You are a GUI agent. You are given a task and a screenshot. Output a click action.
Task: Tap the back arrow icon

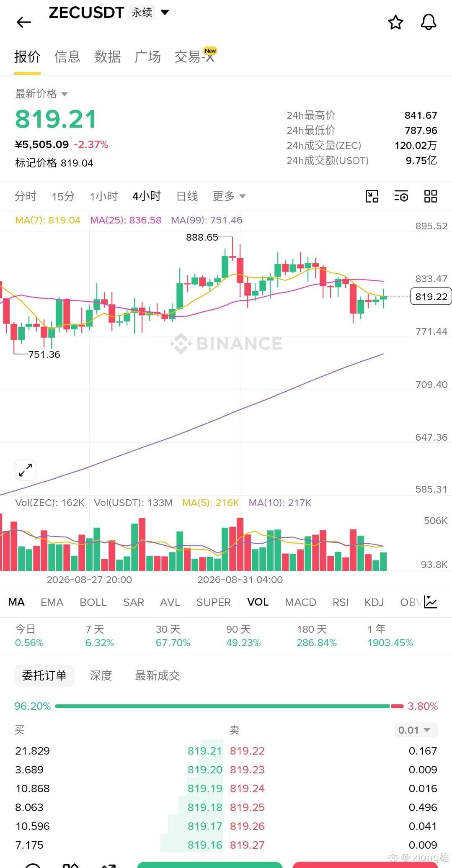(x=24, y=22)
